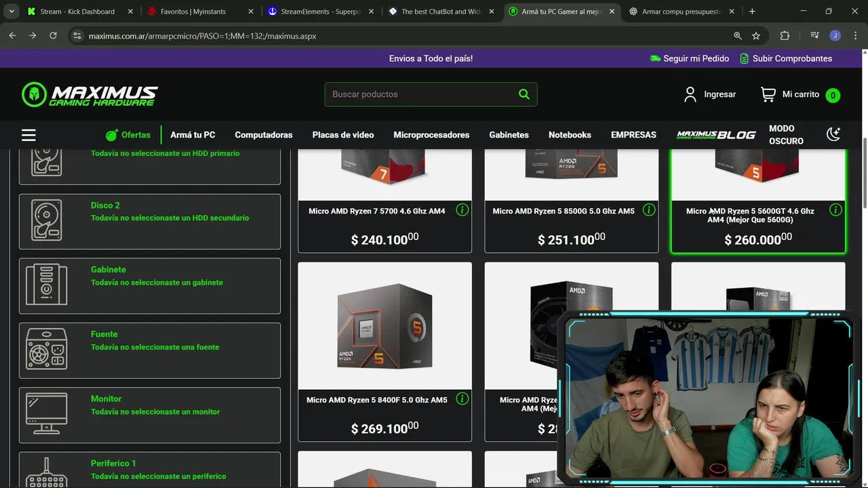
Task: Reload the page in browser
Action: click(x=53, y=36)
